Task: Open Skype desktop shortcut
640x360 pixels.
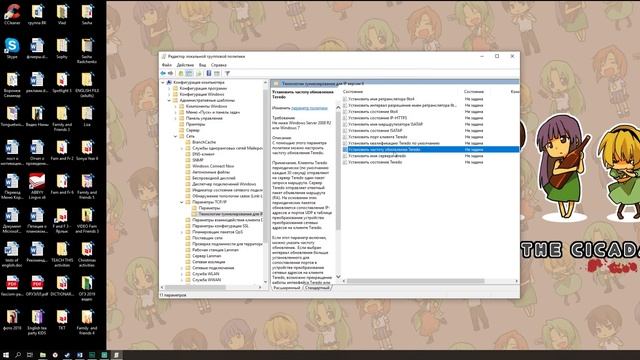Action: pyautogui.click(x=12, y=48)
